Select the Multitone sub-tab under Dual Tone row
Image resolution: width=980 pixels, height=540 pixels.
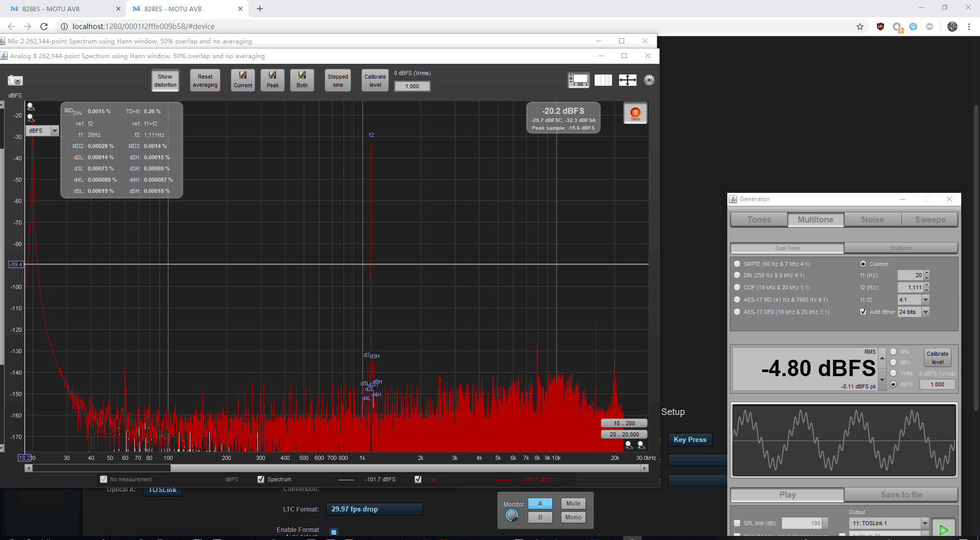pos(901,248)
